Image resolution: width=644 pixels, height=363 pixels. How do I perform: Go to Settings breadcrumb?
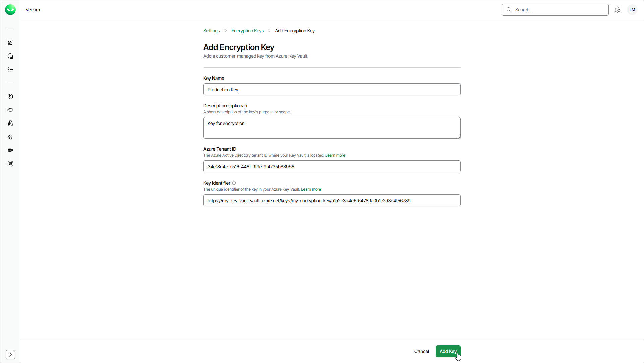point(211,31)
